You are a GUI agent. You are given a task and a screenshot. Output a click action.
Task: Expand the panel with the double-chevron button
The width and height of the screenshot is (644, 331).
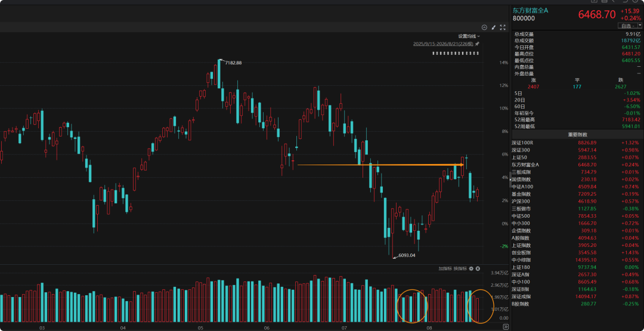click(505, 327)
